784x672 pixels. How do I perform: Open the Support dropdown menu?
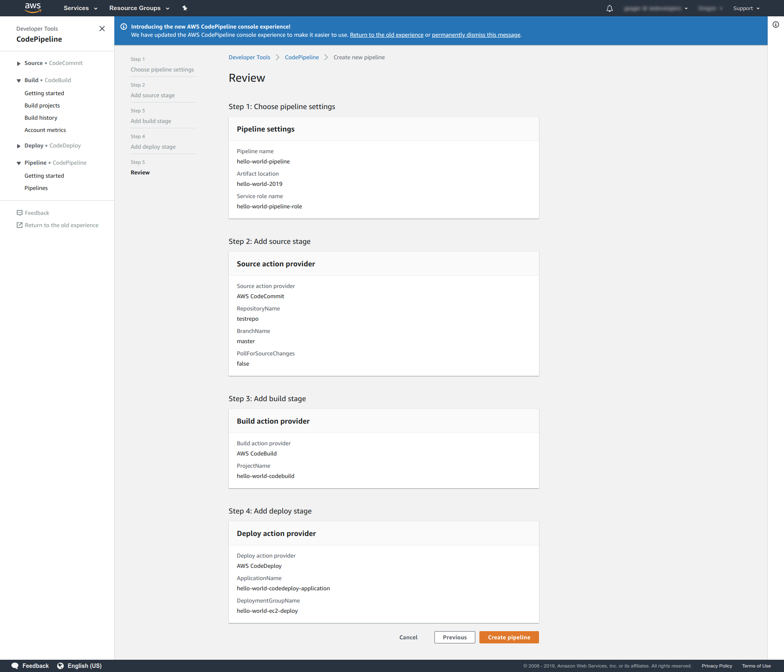coord(746,8)
